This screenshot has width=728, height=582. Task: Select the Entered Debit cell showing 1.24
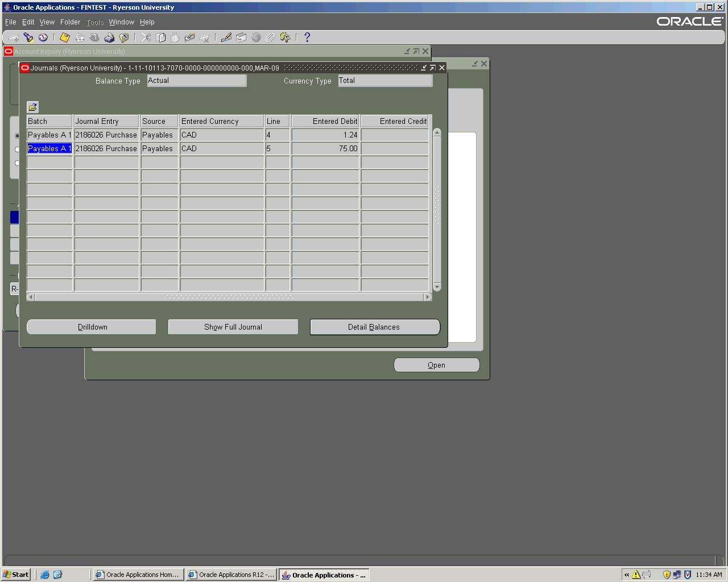[325, 135]
